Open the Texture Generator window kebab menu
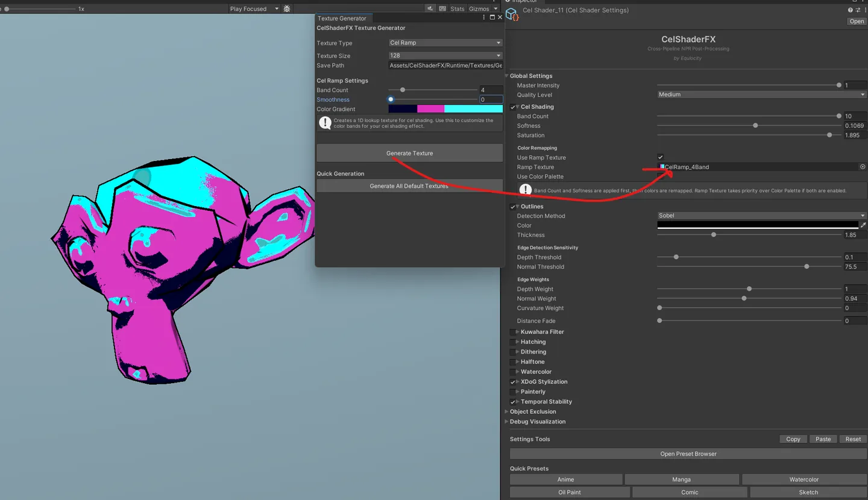The height and width of the screenshot is (500, 868). coord(484,18)
